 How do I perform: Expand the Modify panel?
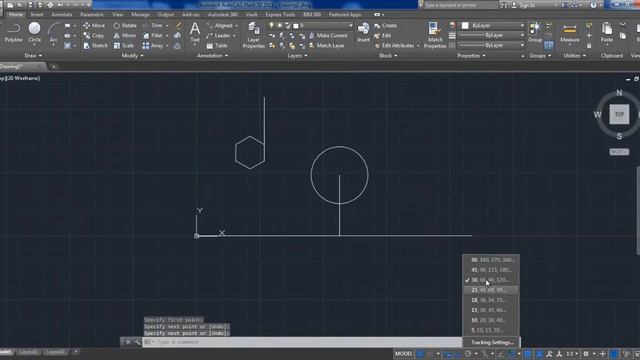(132, 56)
